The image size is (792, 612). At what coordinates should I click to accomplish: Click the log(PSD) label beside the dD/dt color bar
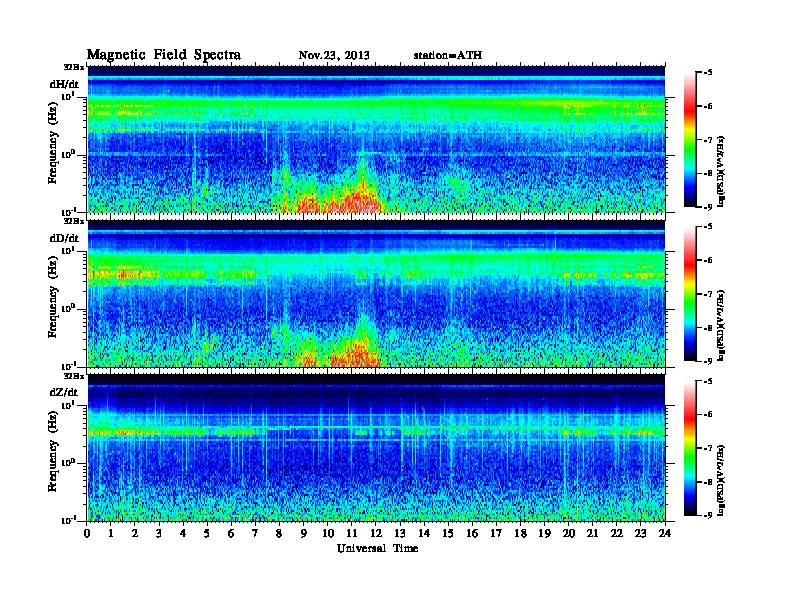click(x=722, y=325)
